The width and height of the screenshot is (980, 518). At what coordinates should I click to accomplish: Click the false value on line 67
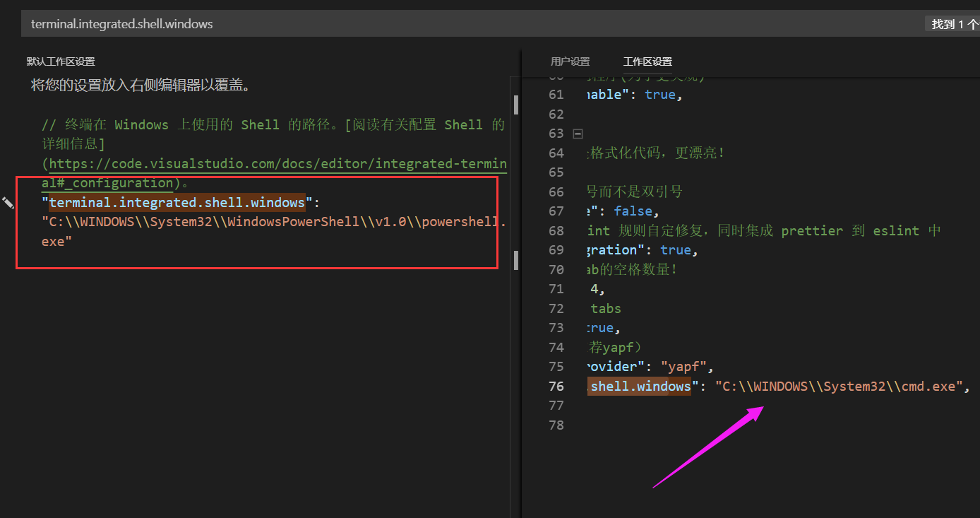[633, 211]
